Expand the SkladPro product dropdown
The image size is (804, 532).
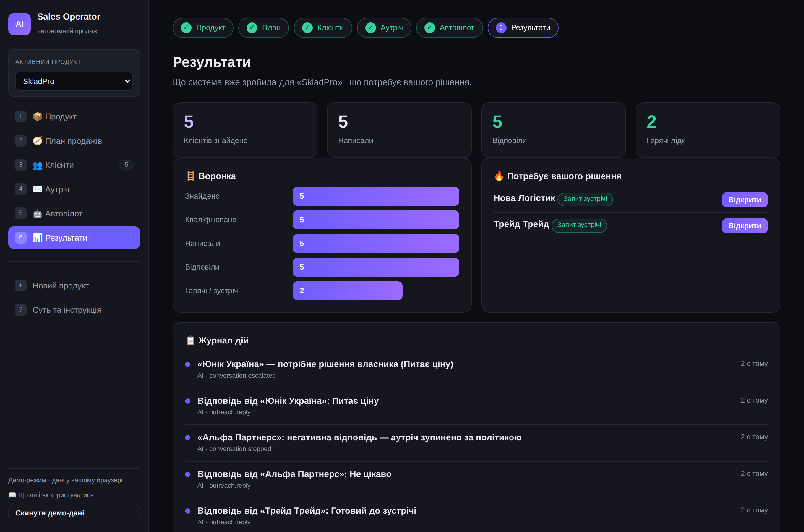[74, 82]
